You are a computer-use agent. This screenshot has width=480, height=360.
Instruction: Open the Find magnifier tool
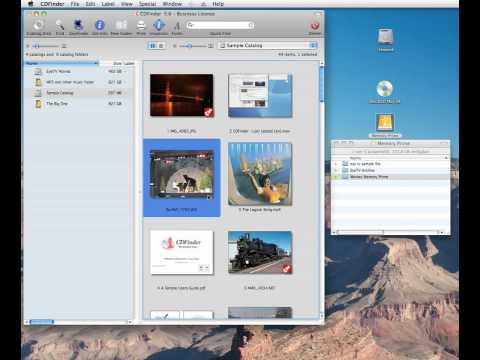click(x=60, y=25)
